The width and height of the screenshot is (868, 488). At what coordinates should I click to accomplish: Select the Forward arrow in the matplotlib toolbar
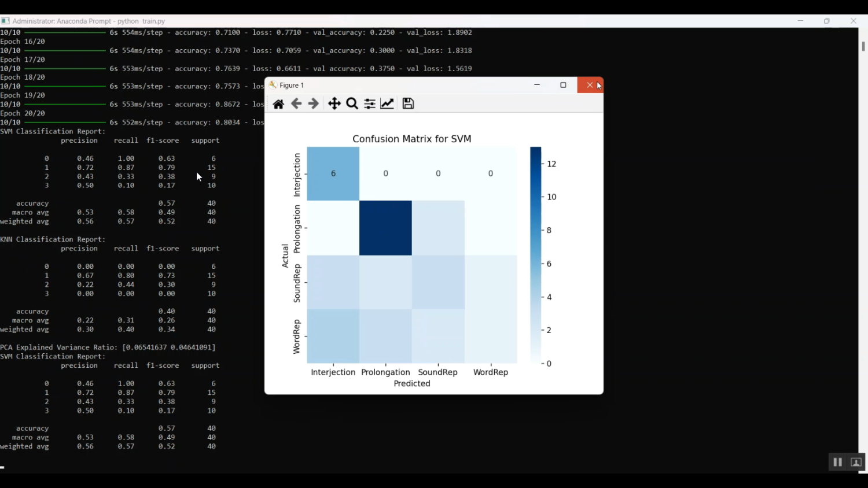click(313, 103)
